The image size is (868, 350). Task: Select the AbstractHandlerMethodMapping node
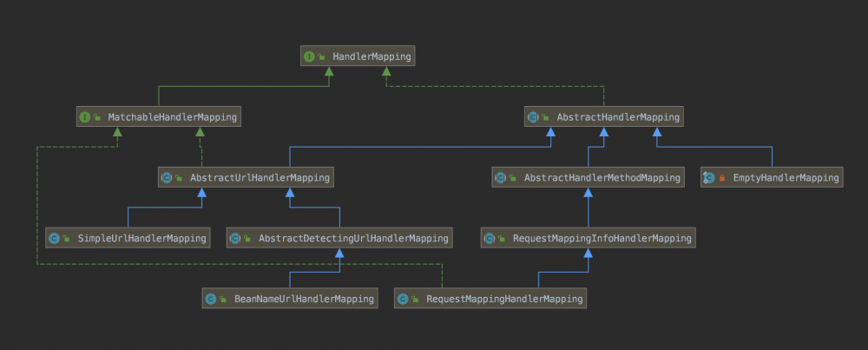coord(602,177)
